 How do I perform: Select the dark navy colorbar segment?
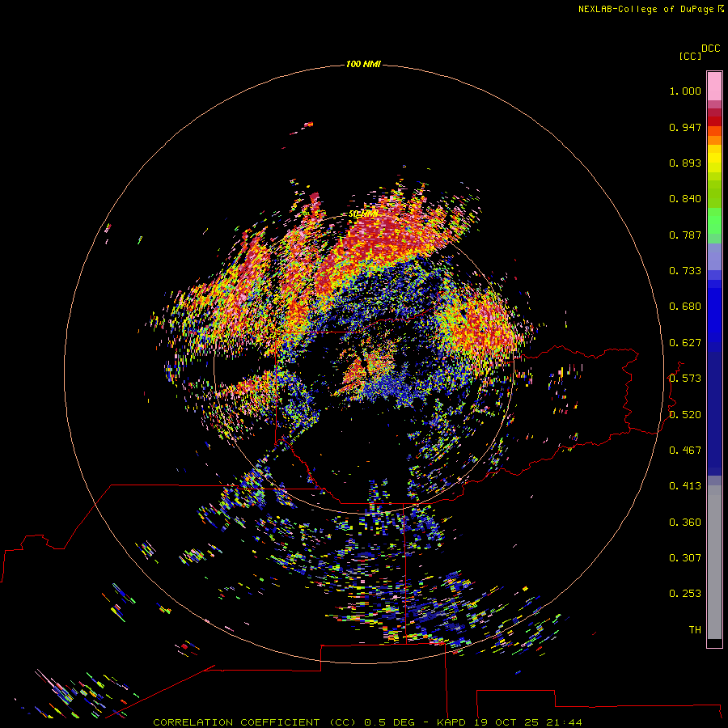(x=714, y=413)
